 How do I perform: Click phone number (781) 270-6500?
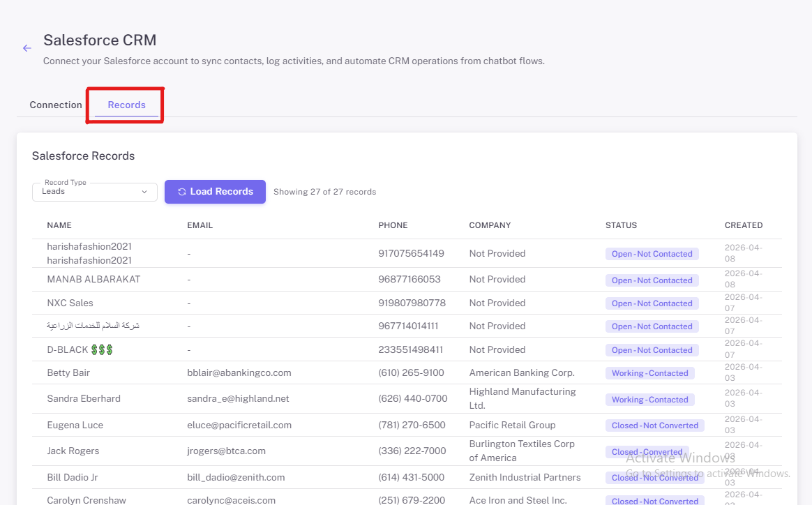(x=412, y=425)
